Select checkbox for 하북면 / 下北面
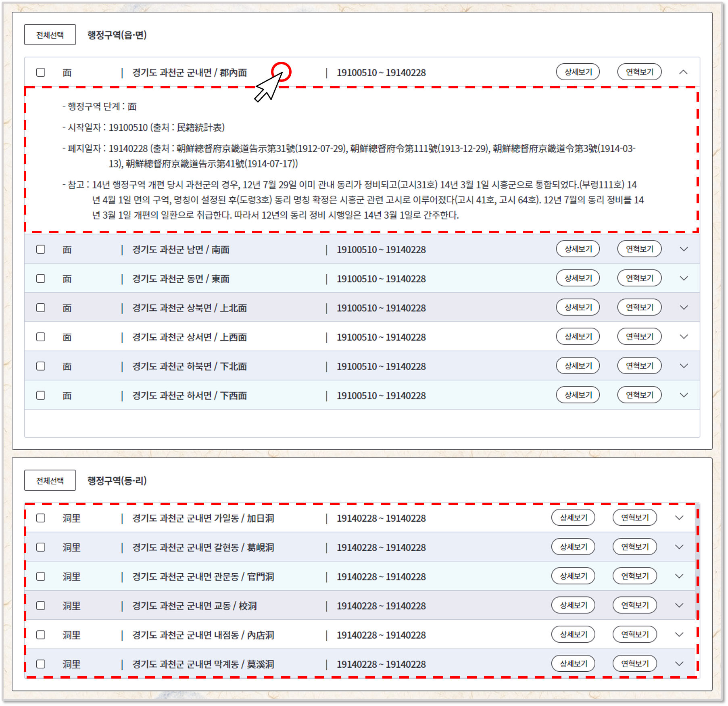728x706 pixels. point(41,366)
